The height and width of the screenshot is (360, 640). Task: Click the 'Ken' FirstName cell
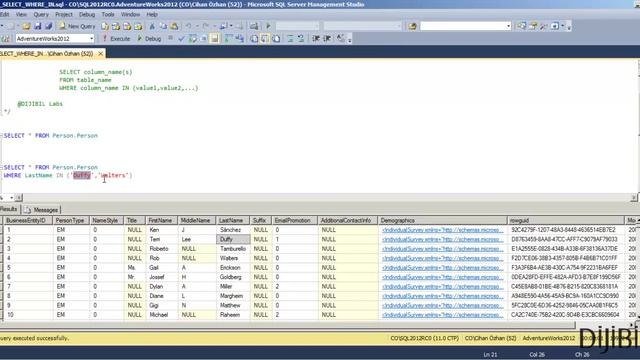(162, 230)
